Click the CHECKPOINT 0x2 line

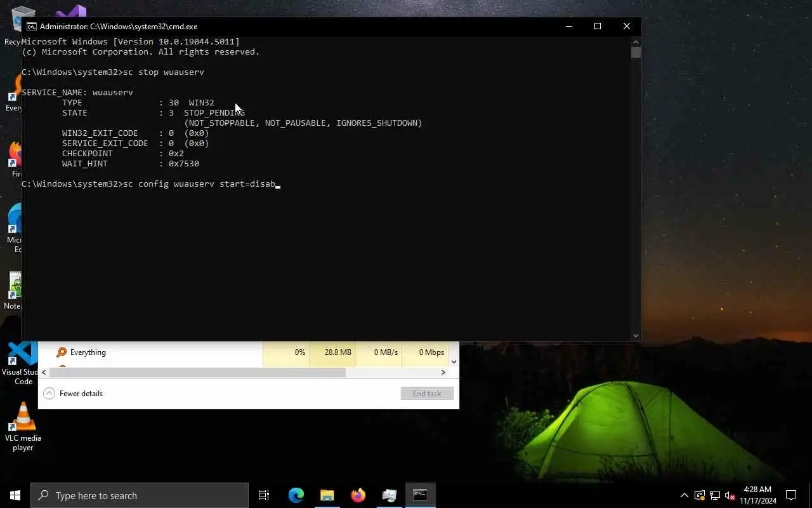click(x=123, y=154)
